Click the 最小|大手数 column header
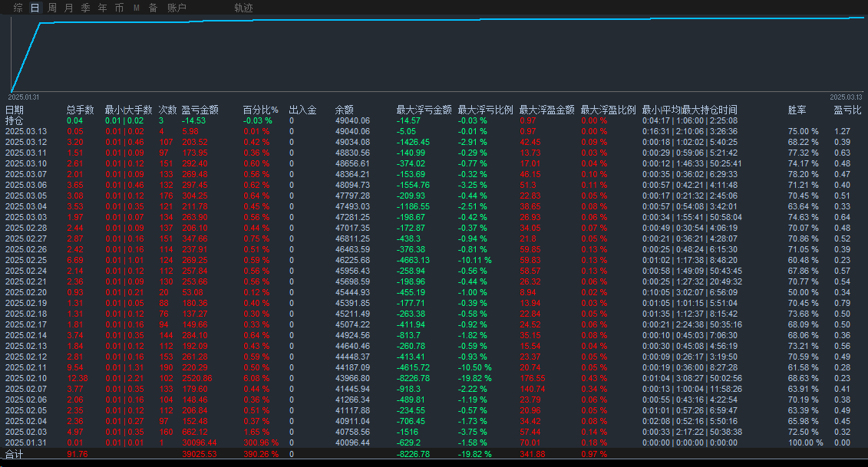Screen dimensions: 868x467 point(128,110)
